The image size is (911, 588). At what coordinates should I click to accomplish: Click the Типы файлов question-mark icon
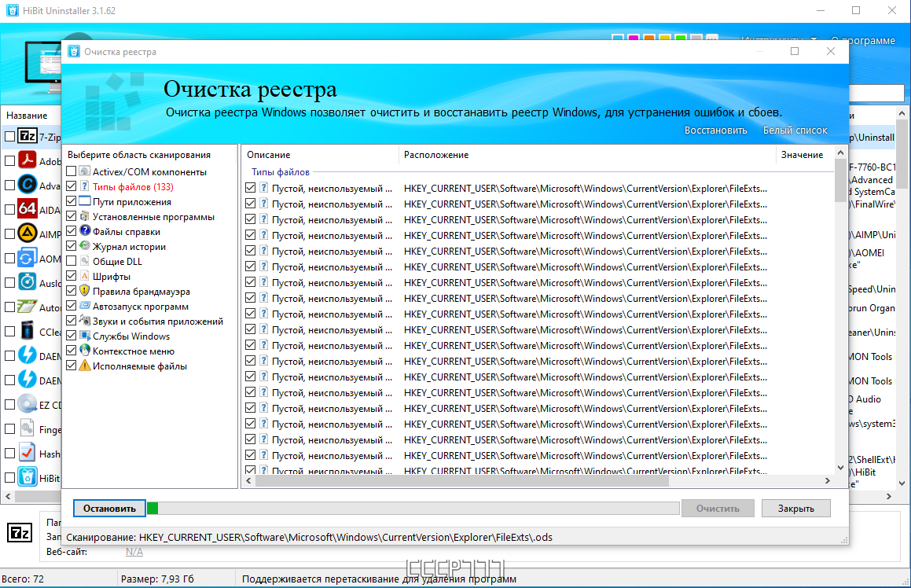coord(85,186)
